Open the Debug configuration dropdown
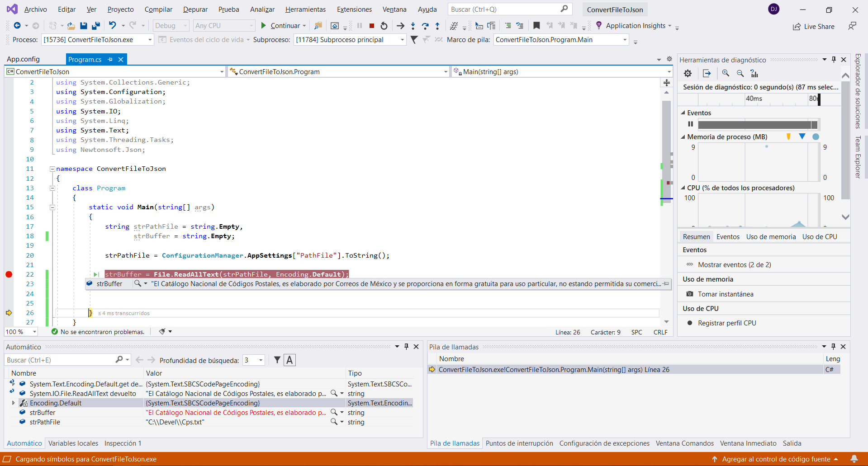 coord(171,26)
